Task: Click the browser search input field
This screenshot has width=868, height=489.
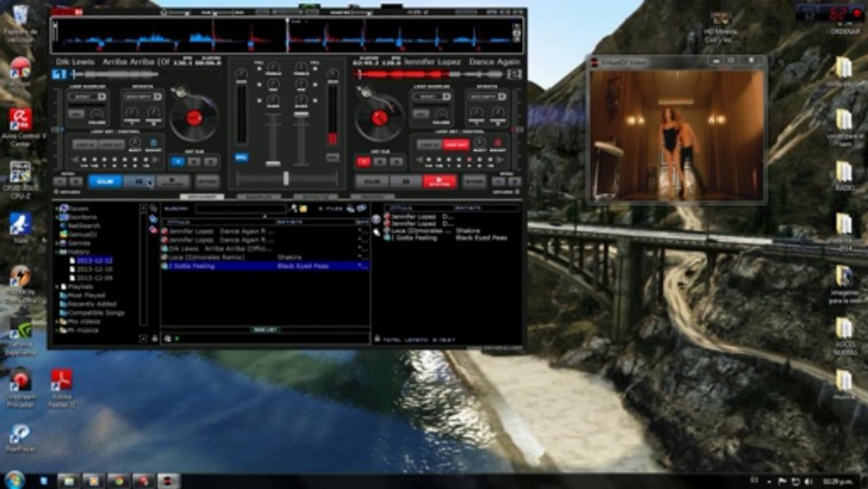Action: pyautogui.click(x=240, y=208)
